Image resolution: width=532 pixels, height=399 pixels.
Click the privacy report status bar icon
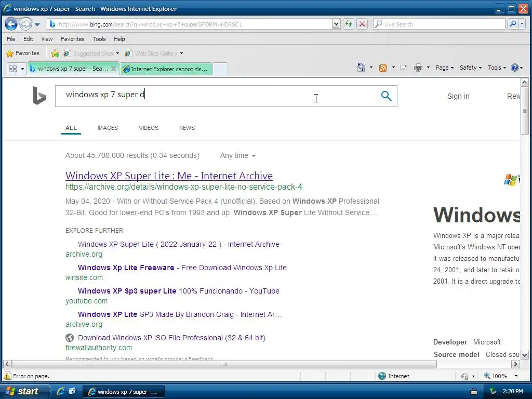(464, 376)
